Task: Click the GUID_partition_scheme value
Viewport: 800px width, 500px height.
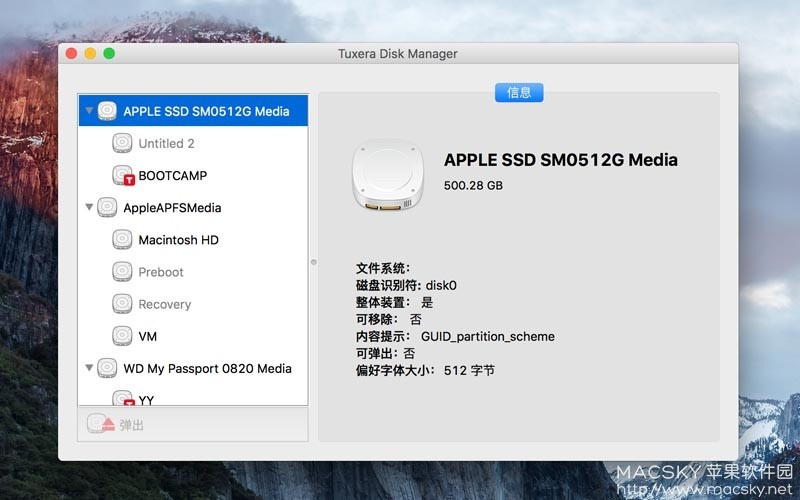Action: pos(488,337)
